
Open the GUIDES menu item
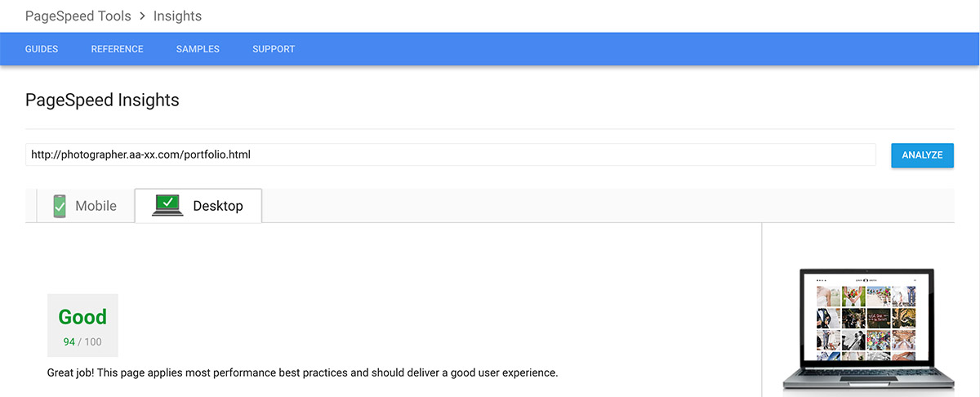coord(42,49)
